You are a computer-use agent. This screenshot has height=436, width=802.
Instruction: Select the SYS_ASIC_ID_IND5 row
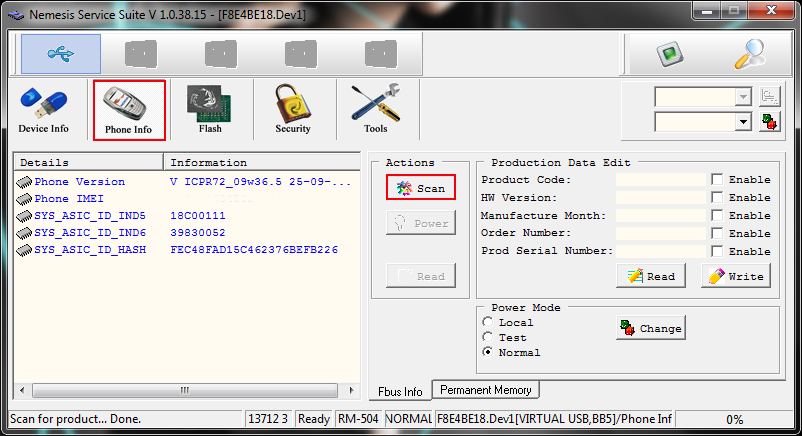[187, 215]
